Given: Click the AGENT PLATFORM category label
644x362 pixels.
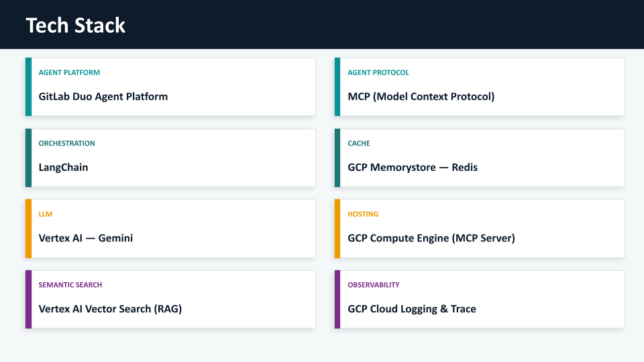Looking at the screenshot, I should tap(69, 72).
